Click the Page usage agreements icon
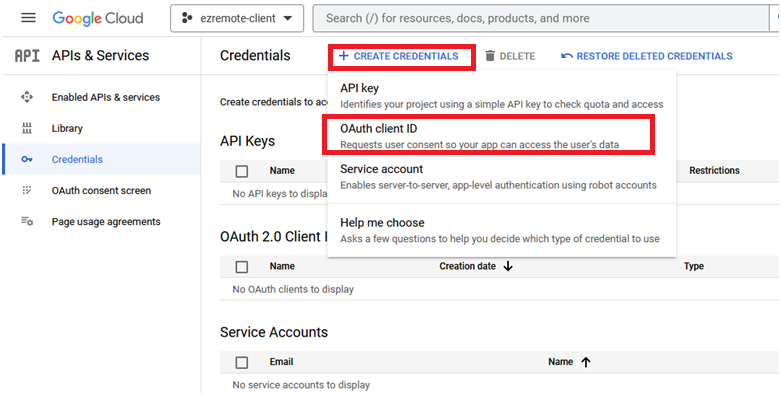The width and height of the screenshot is (781, 395). (x=27, y=221)
